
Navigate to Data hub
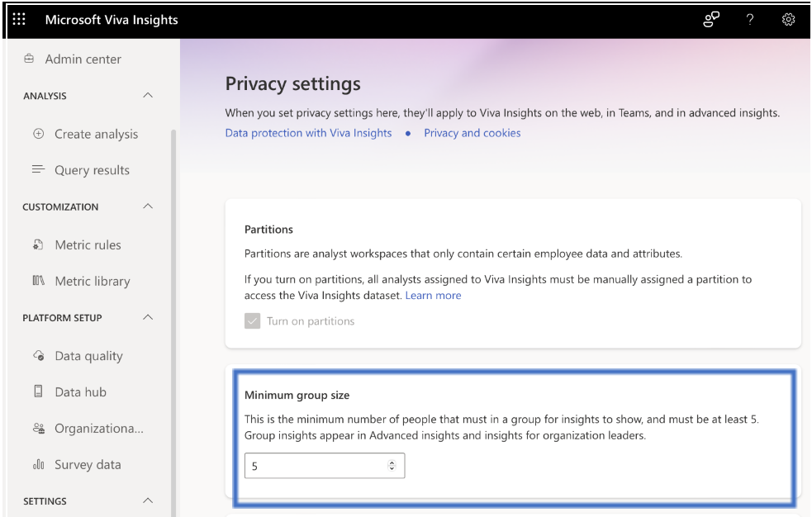[x=81, y=392]
